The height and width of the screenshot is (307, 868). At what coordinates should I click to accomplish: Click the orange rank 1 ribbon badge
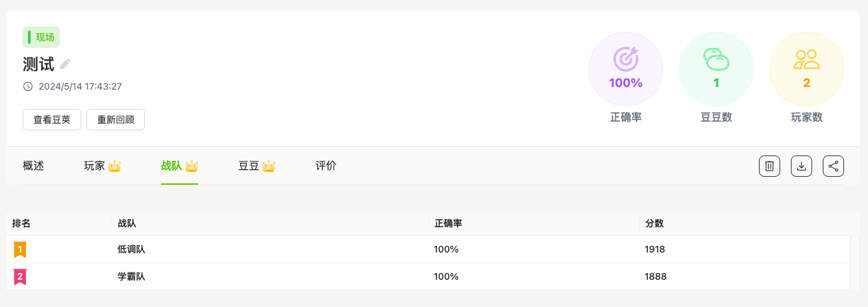tap(20, 250)
